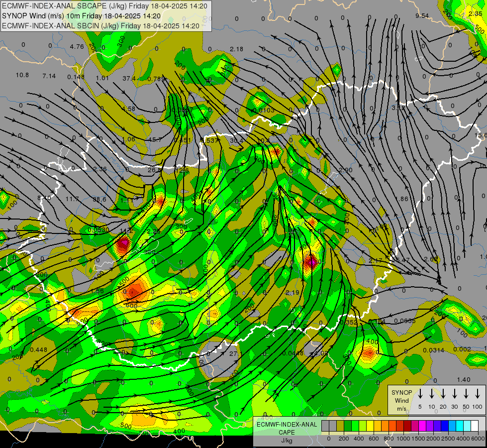The height and width of the screenshot is (448, 487).
Task: Click the 1000 tick label on CAPE scale
Action: click(403, 439)
